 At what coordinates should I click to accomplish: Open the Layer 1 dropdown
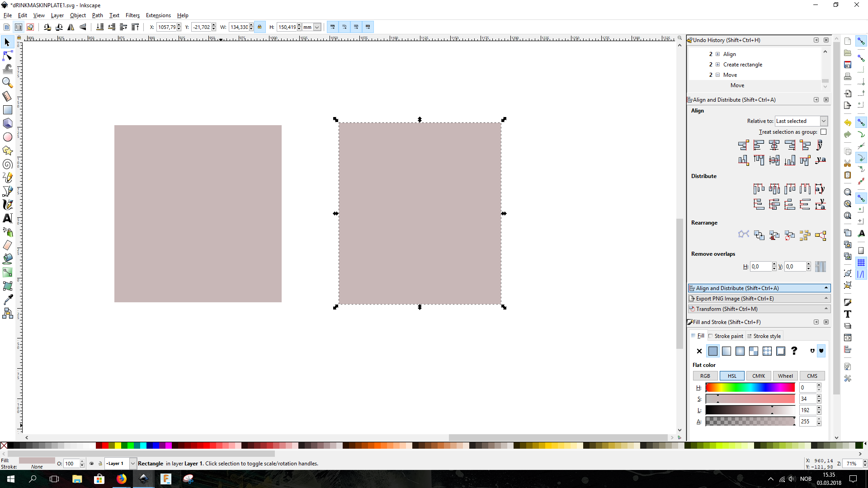tap(120, 464)
